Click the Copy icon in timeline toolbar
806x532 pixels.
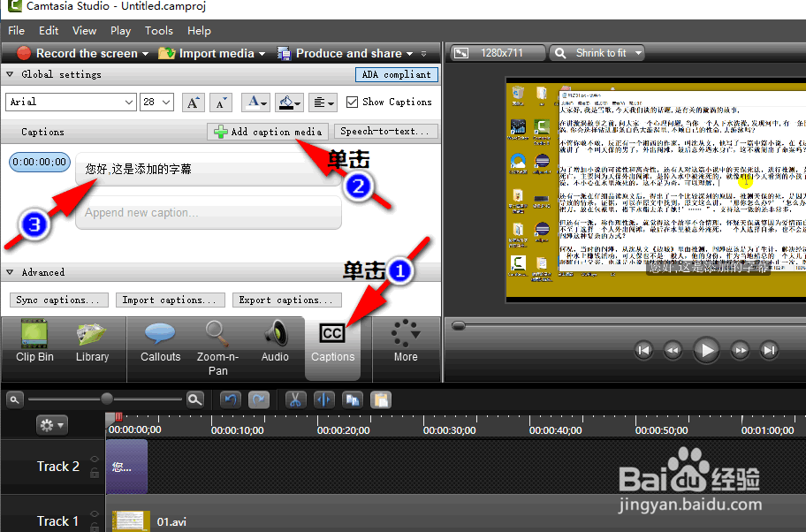click(x=353, y=400)
